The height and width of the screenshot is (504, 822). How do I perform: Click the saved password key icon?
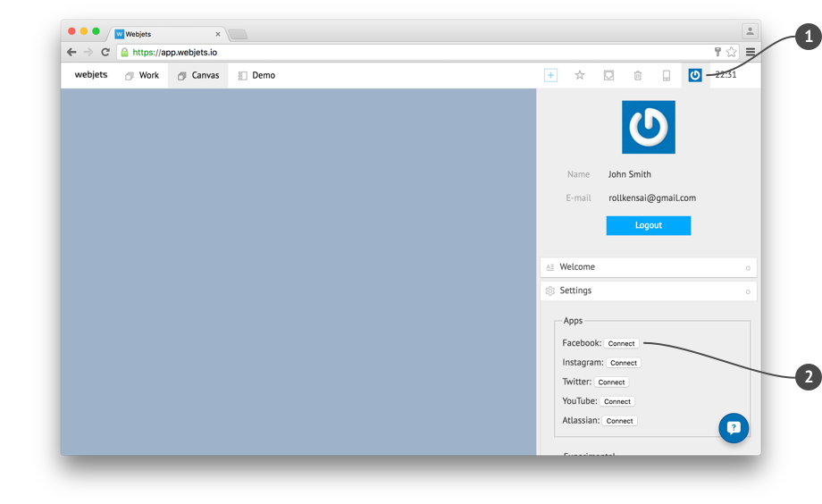pos(717,52)
